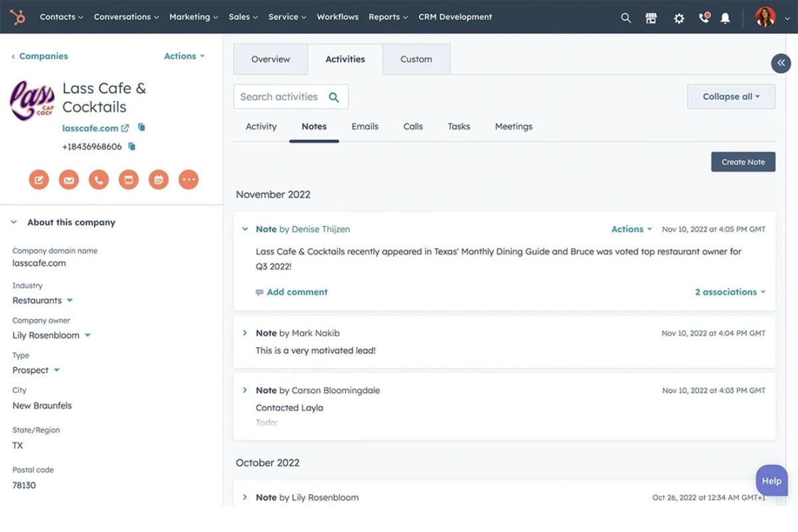The width and height of the screenshot is (798, 532).
Task: Create a new note using the pencil icon
Action: (39, 179)
